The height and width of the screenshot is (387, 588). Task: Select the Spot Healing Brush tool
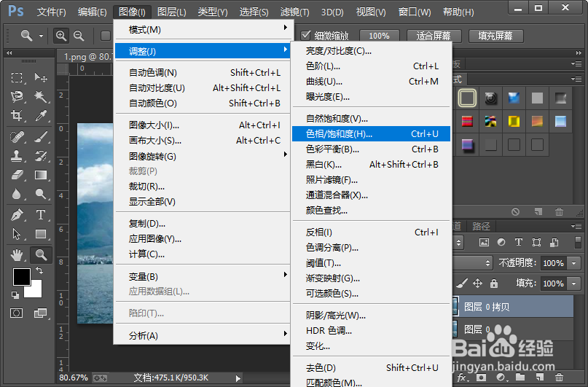(x=17, y=137)
